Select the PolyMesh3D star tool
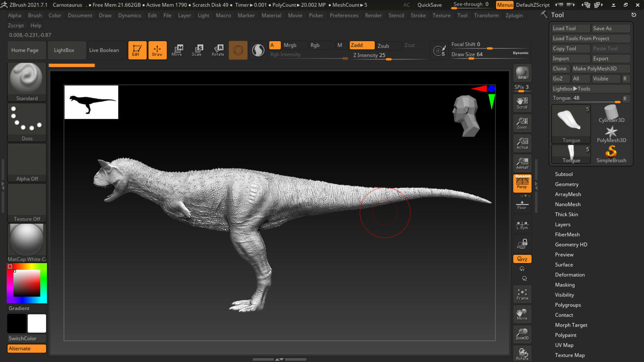The width and height of the screenshot is (644, 362). pyautogui.click(x=611, y=134)
